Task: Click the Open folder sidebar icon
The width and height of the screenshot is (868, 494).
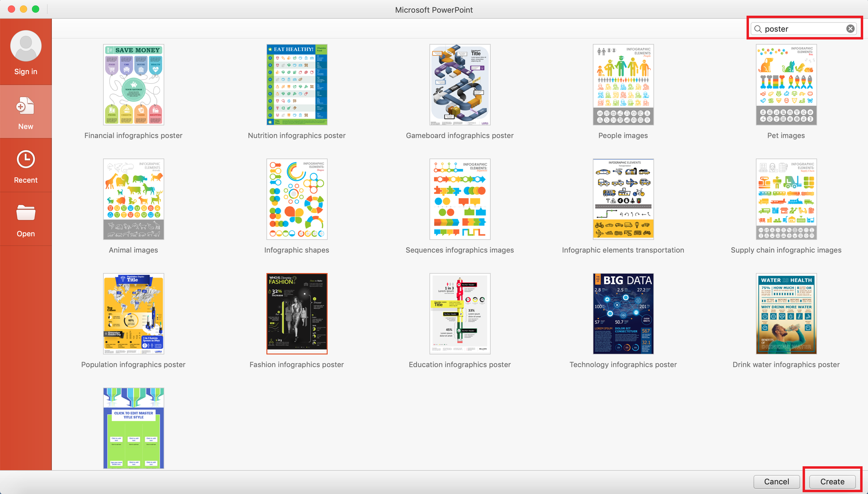Action: click(26, 213)
